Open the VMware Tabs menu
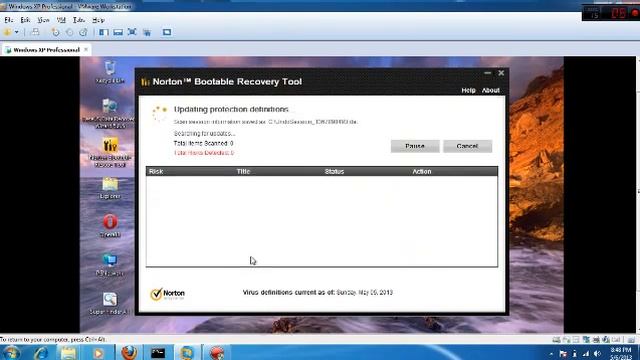The height and width of the screenshot is (360, 640). tap(79, 20)
